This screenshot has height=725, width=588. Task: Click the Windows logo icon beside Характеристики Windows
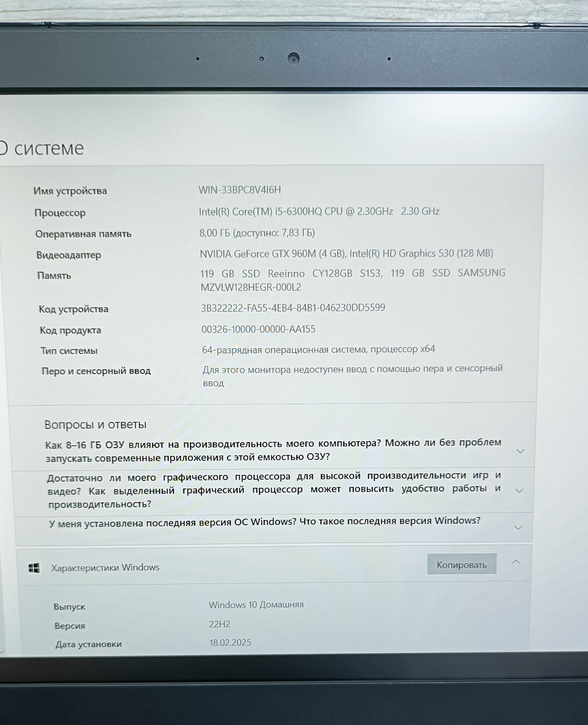tap(34, 568)
